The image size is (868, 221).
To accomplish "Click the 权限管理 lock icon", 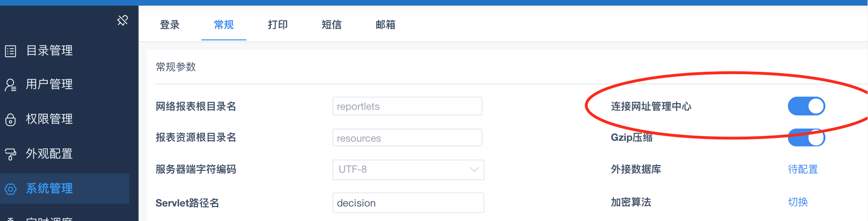I will [x=10, y=120].
